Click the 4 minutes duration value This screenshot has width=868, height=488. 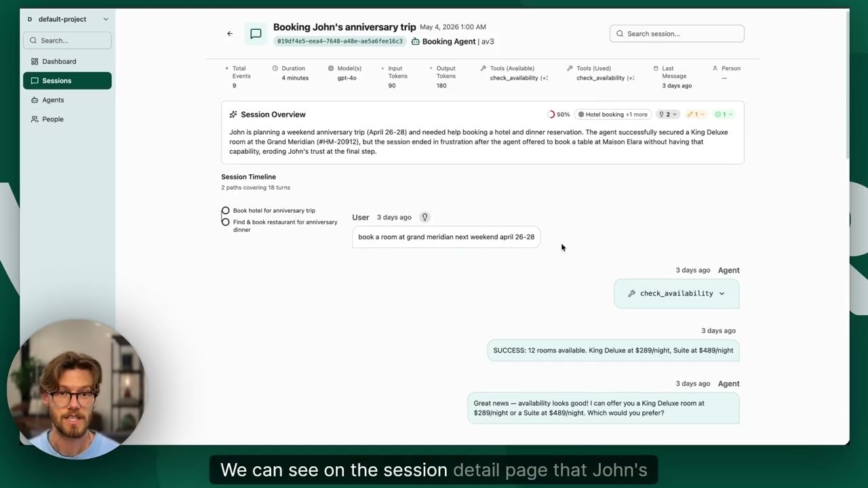point(295,78)
